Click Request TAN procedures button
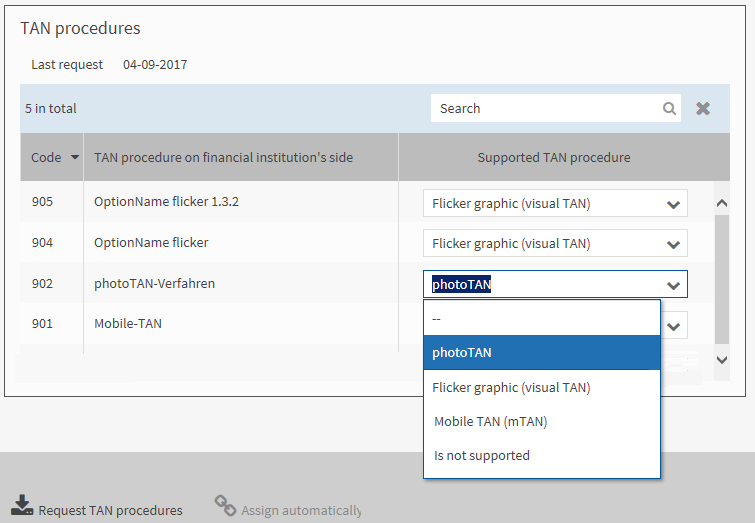The height and width of the screenshot is (523, 755). point(110,510)
